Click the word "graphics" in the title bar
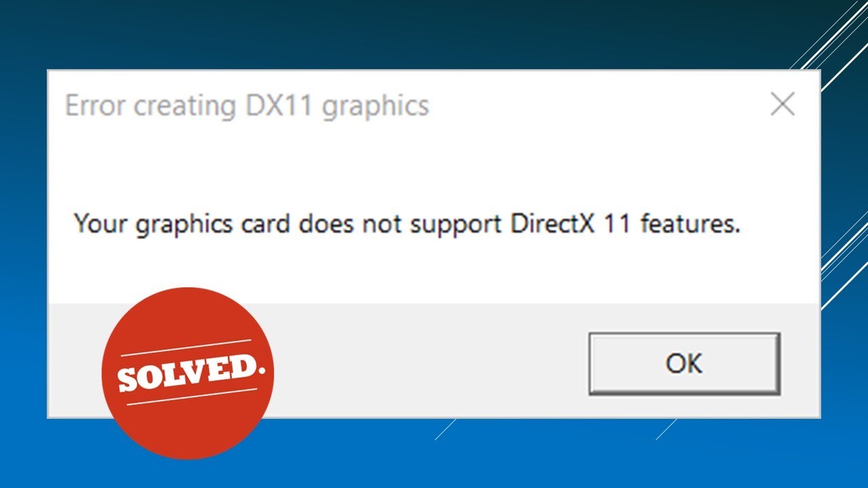Viewport: 868px width, 488px height. click(375, 108)
